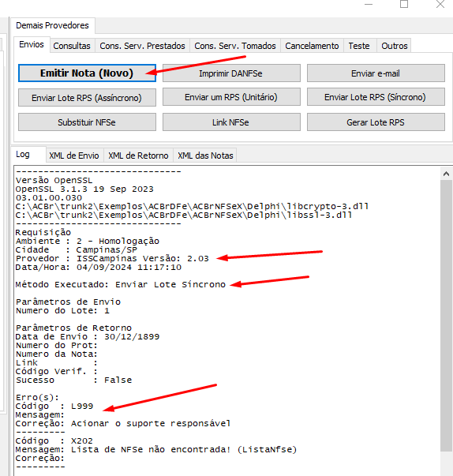
Task: Click Enviar um RPS (Unitário)
Action: pos(231,97)
